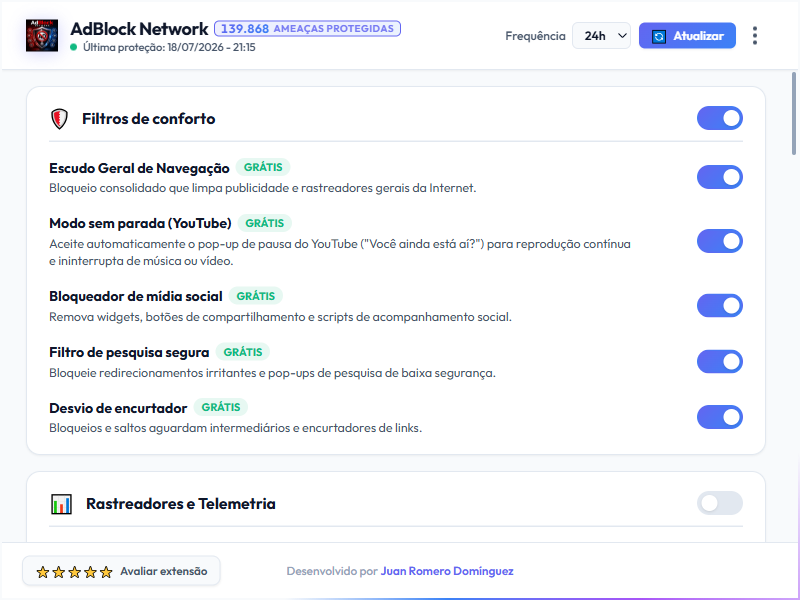This screenshot has width=800, height=600.
Task: Click GRÁTIS badge beside Modo sem parada
Action: (264, 223)
